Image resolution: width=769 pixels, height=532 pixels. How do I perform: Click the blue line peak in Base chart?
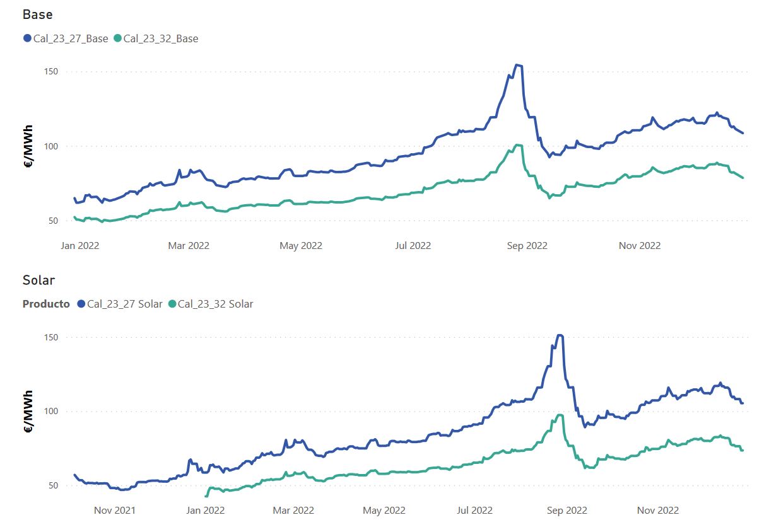pyautogui.click(x=517, y=65)
